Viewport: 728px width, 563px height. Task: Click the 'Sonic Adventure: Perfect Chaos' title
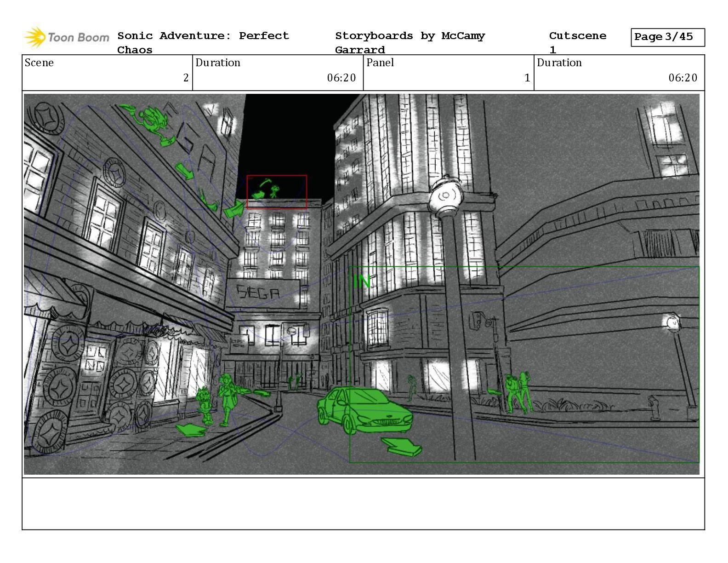coord(203,42)
